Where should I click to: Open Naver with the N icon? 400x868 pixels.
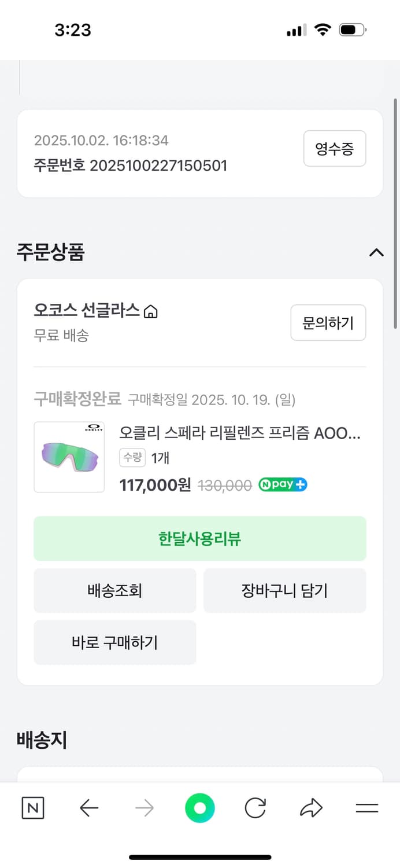coord(32,808)
